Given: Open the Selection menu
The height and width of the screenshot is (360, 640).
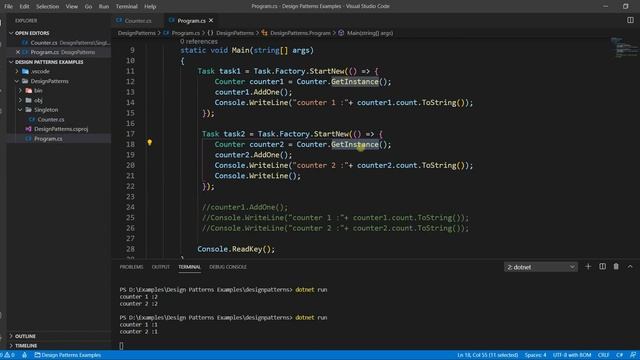Looking at the screenshot, I should (x=47, y=6).
